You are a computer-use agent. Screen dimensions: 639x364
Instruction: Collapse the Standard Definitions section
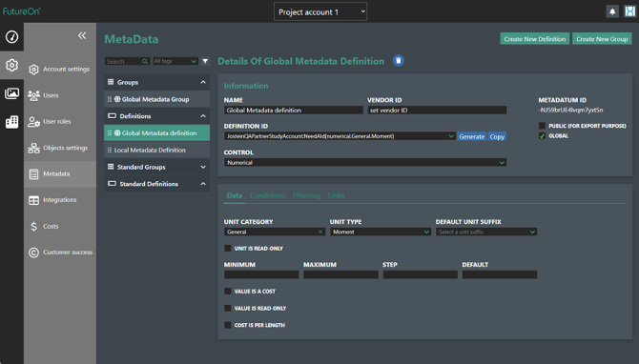tap(203, 184)
